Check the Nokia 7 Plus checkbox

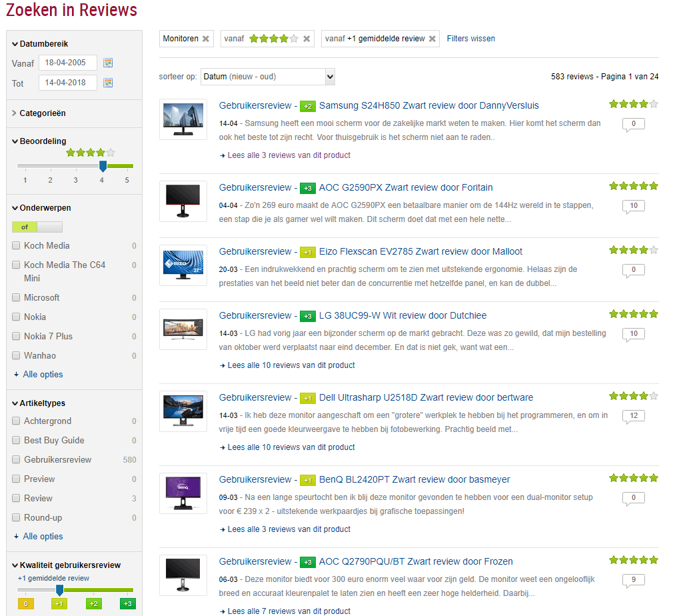16,336
